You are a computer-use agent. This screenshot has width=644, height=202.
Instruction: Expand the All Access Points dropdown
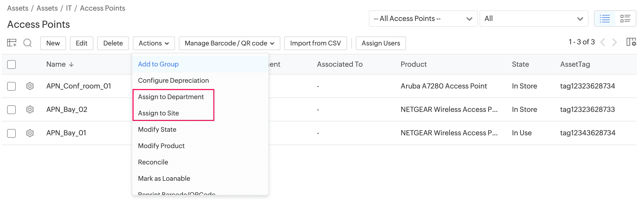point(423,19)
